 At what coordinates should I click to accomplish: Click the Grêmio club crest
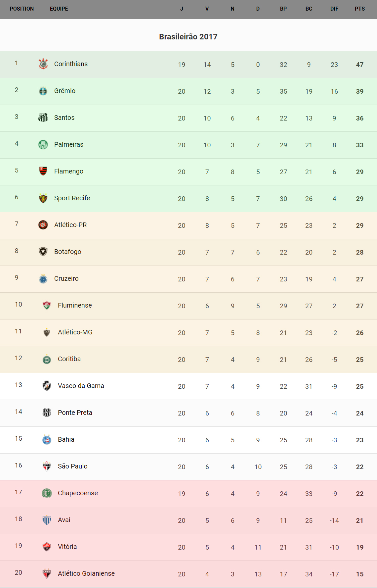coord(43,91)
